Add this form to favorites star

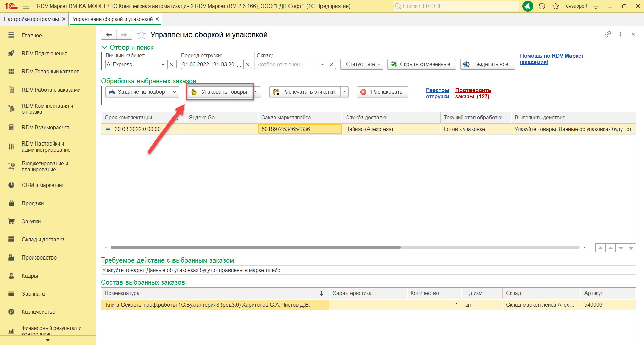coord(141,35)
